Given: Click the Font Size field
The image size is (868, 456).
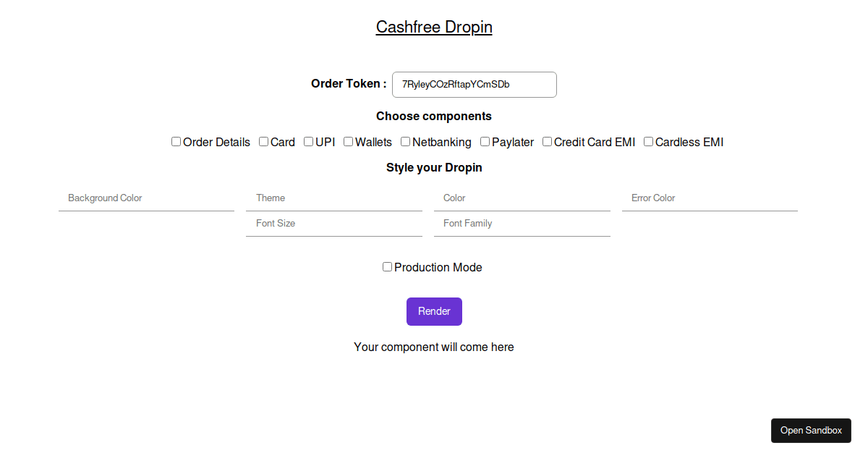Looking at the screenshot, I should [x=334, y=223].
